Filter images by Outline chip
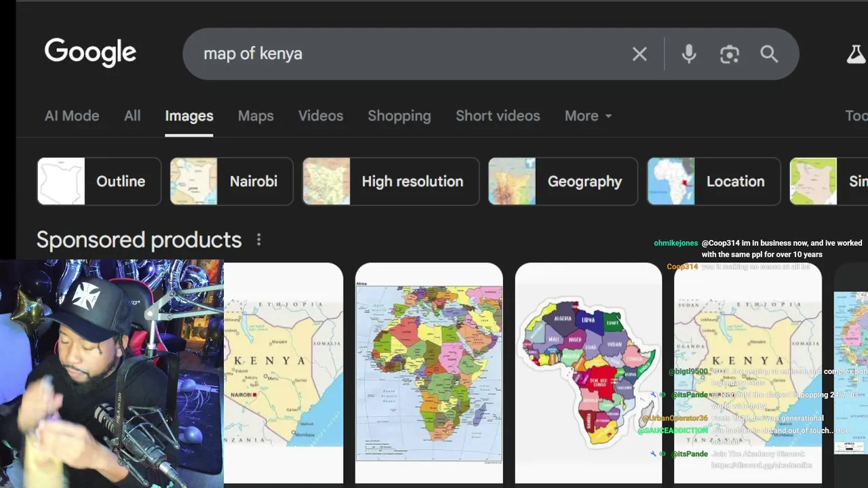 point(99,182)
